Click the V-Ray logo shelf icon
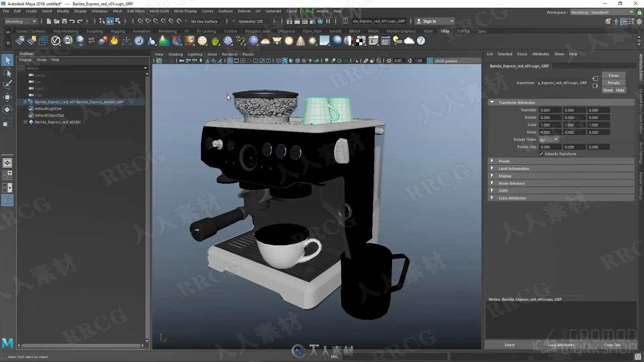This screenshot has height=362, width=644. pyautogui.click(x=56, y=41)
